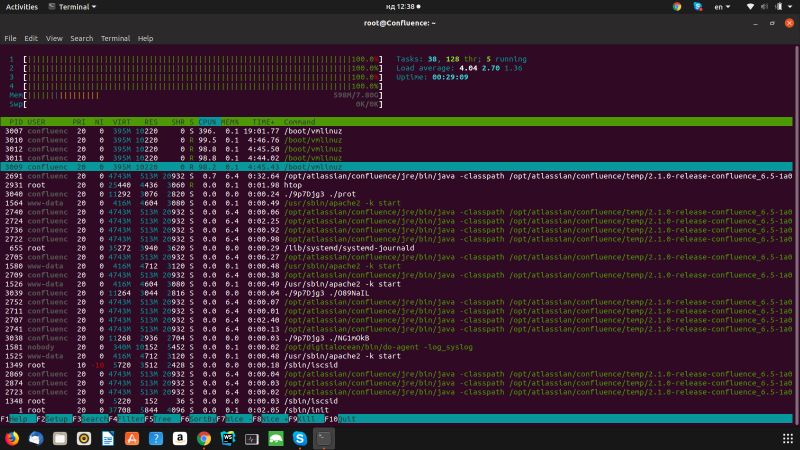Open the Files manager dock icon

[60, 438]
